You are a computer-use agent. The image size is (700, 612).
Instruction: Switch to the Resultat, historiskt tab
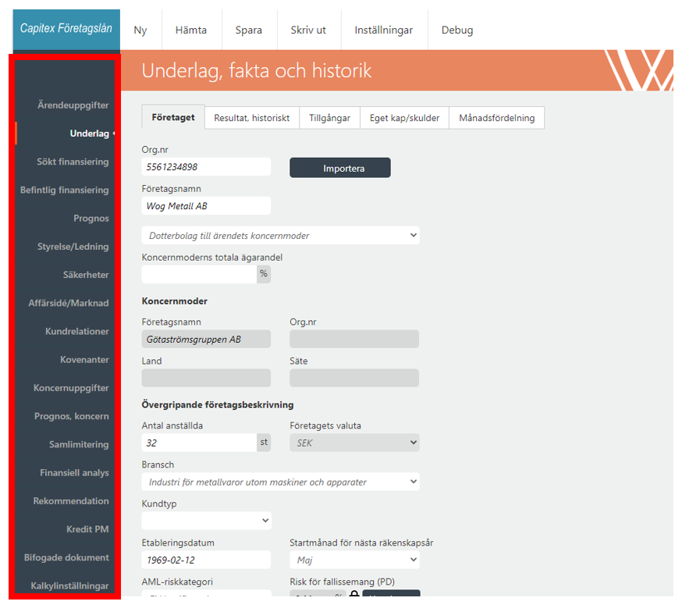coord(252,118)
